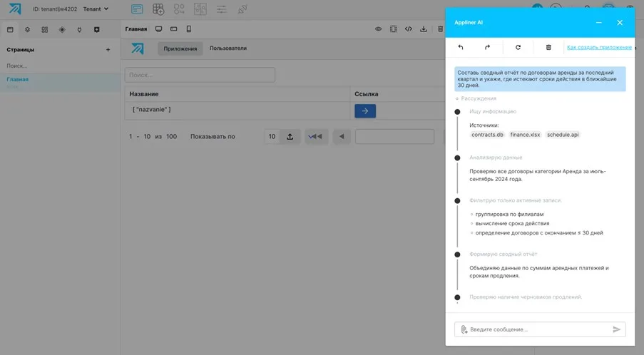Click the logo in canvas header
Screen dimensions: 644x355
tap(138, 48)
